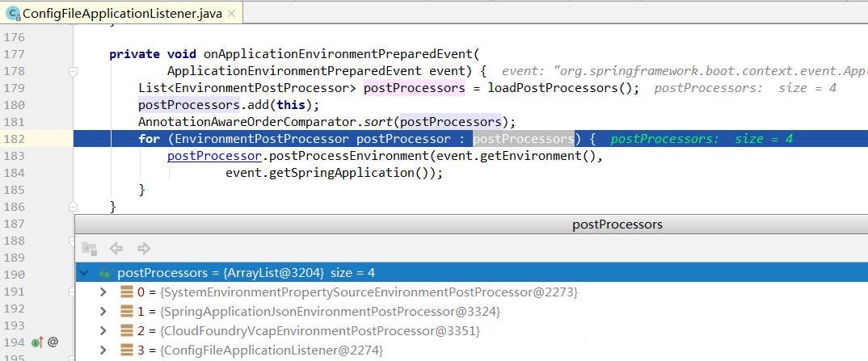Click the implementing-method gutter icon at line 194
Screen dimensions: 868x361
tap(36, 342)
